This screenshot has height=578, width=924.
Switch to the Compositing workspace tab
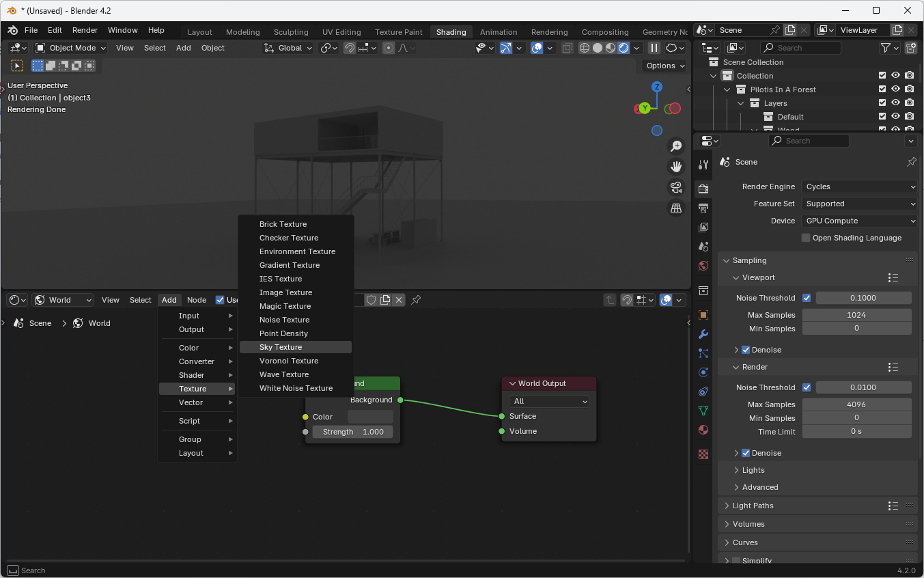[604, 32]
